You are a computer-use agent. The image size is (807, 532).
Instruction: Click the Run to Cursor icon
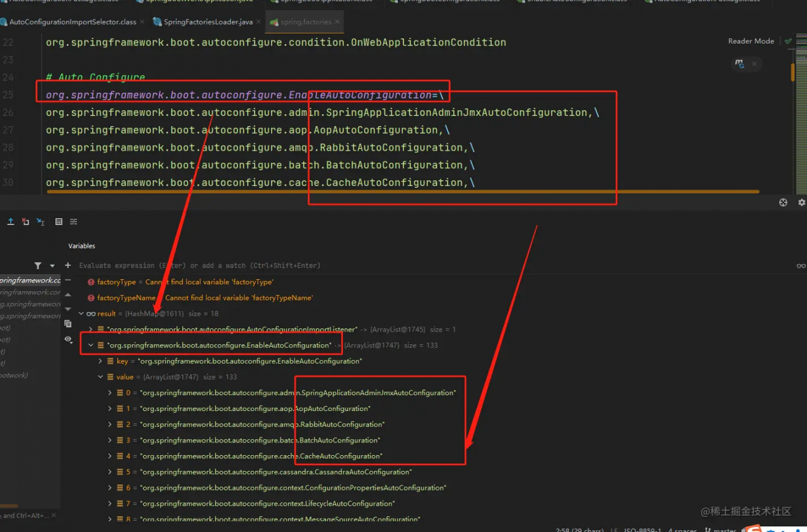tap(40, 222)
